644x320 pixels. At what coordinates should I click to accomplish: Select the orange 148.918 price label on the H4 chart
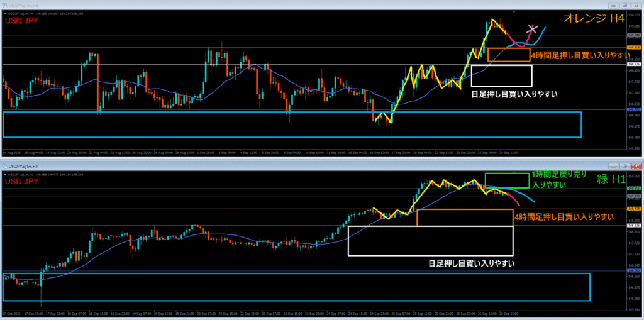point(634,47)
